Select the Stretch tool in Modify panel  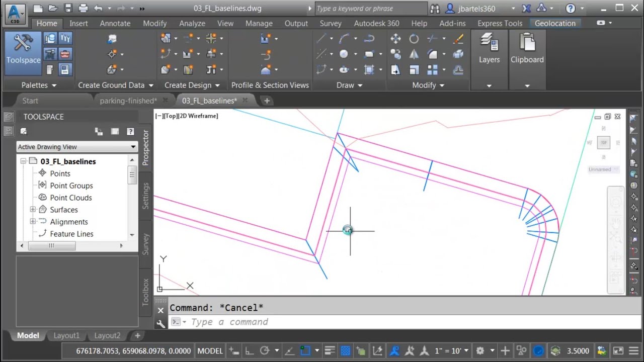click(x=395, y=70)
